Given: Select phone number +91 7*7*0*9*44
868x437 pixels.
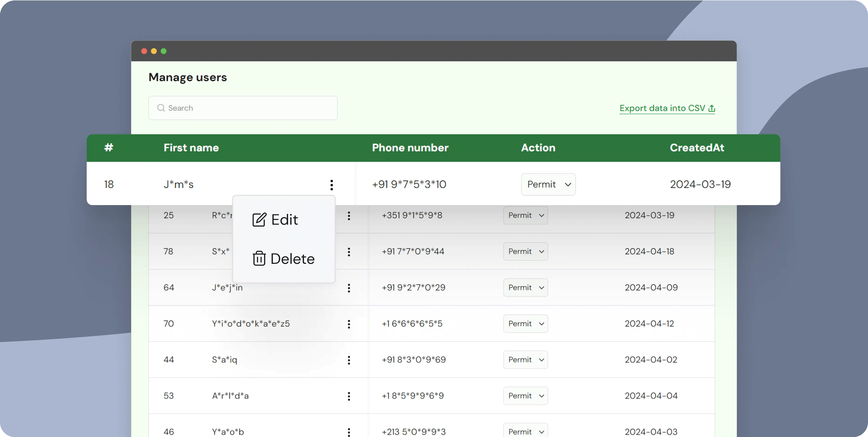Looking at the screenshot, I should pos(413,251).
